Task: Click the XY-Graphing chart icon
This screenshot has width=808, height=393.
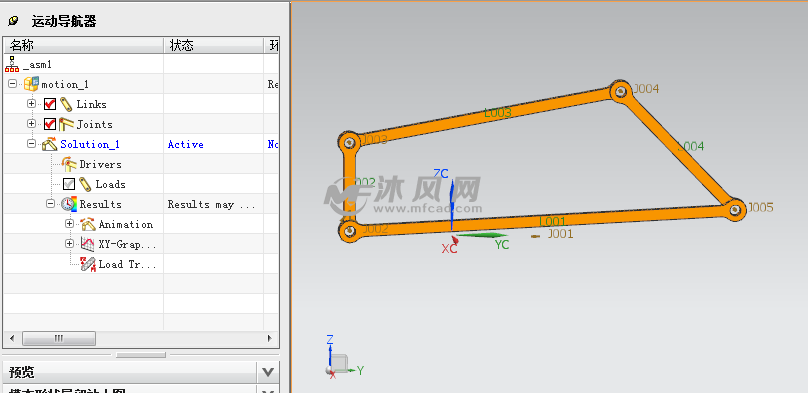Action: click(x=88, y=244)
